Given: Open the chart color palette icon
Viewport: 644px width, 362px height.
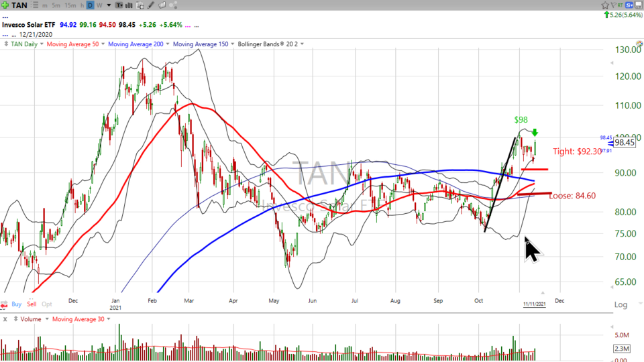Looking at the screenshot, I should point(639,44).
